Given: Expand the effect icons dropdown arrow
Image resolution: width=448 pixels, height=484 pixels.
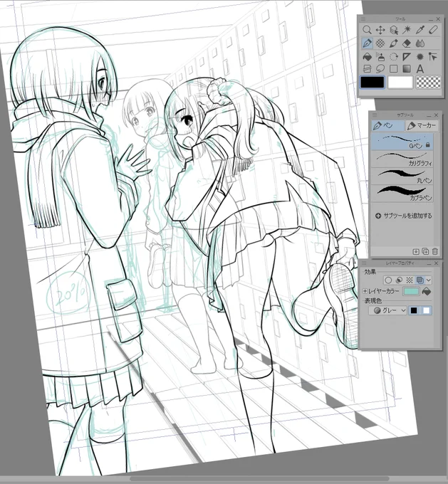Looking at the screenshot, I should (x=429, y=280).
